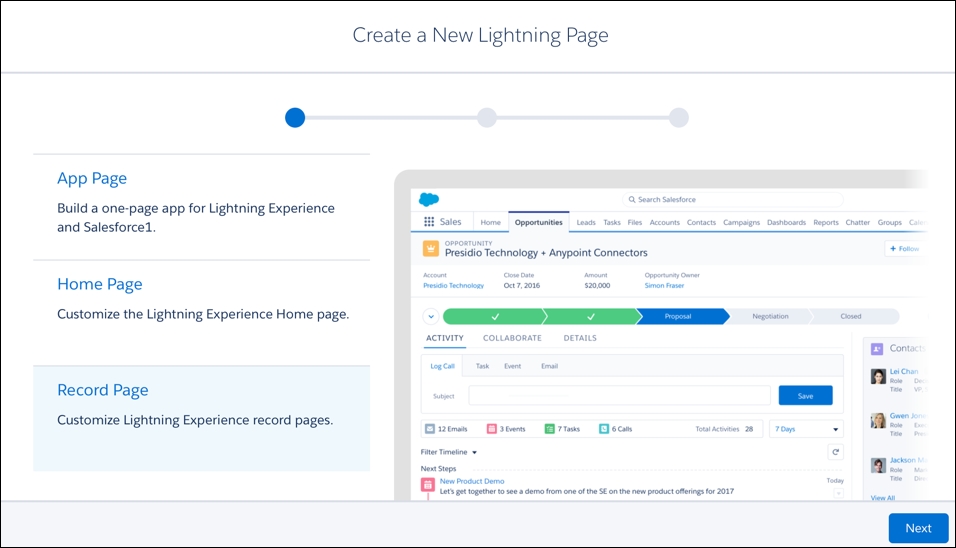Open the Reports tab

point(826,222)
